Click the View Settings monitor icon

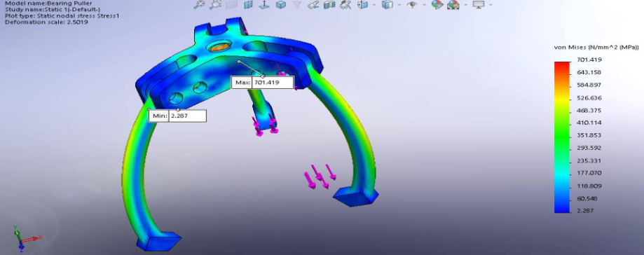click(479, 5)
